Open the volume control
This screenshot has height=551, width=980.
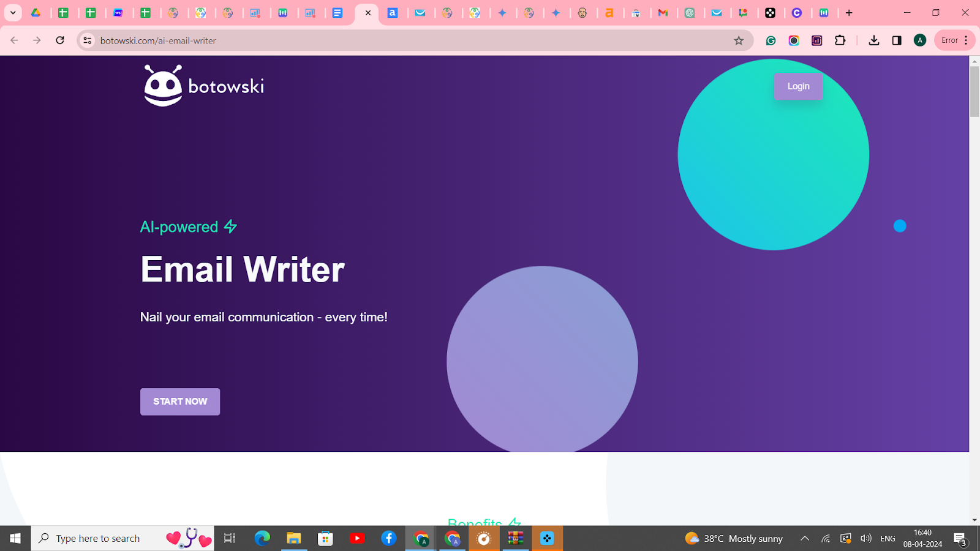(865, 538)
